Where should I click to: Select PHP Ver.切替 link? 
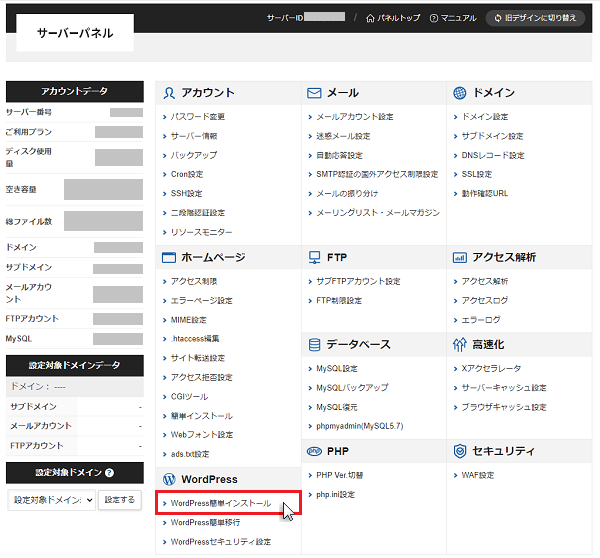coord(345,475)
